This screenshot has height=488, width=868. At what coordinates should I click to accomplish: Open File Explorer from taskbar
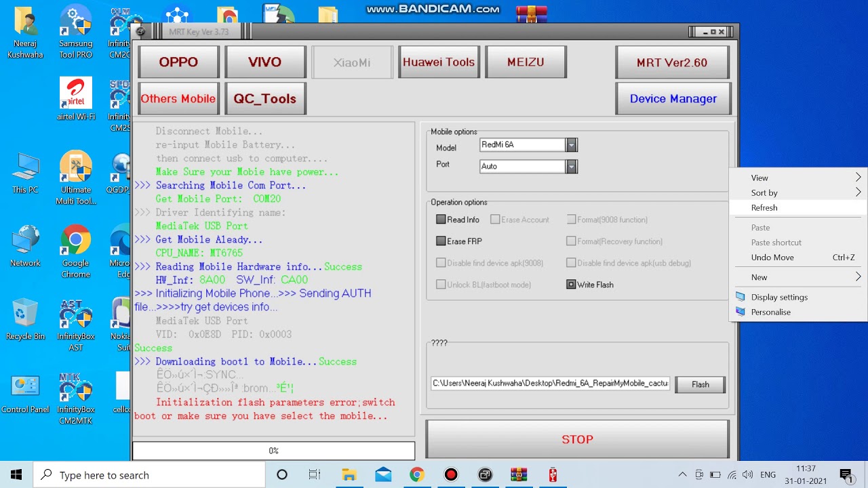click(x=349, y=474)
